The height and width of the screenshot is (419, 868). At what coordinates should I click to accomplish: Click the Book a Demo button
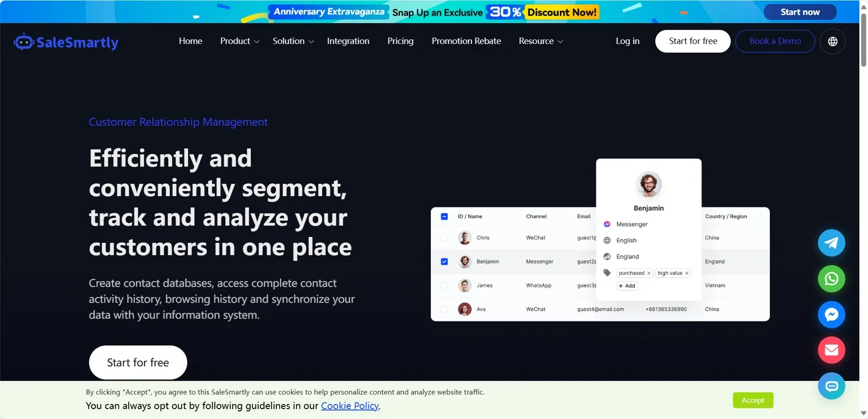(775, 41)
